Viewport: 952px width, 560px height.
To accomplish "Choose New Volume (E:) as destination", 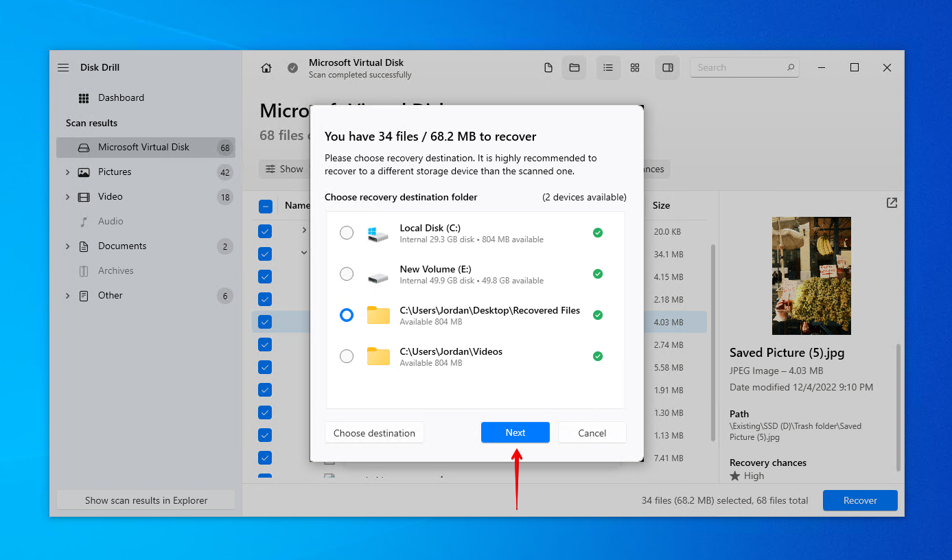I will coord(347,275).
